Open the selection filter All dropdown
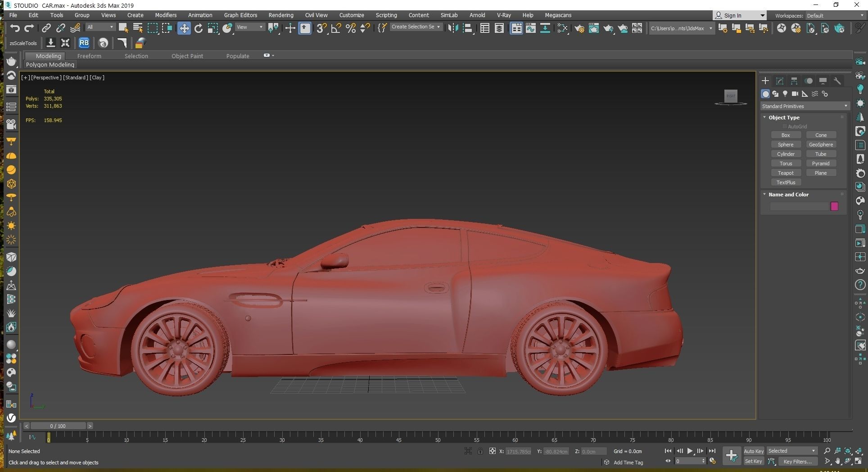 point(100,27)
